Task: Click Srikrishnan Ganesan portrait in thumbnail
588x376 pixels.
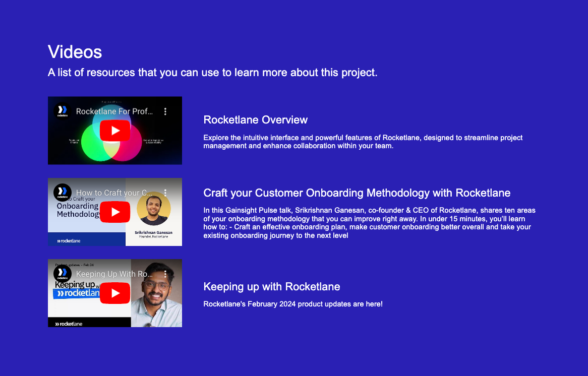Action: coord(154,209)
